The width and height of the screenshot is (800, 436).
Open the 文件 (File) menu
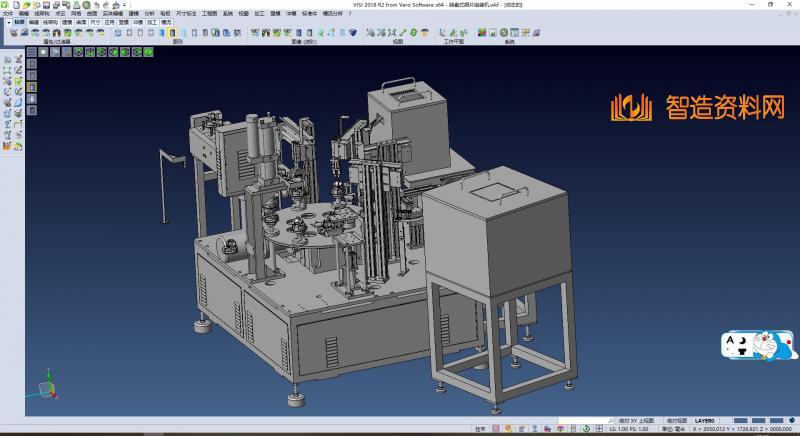click(8, 14)
